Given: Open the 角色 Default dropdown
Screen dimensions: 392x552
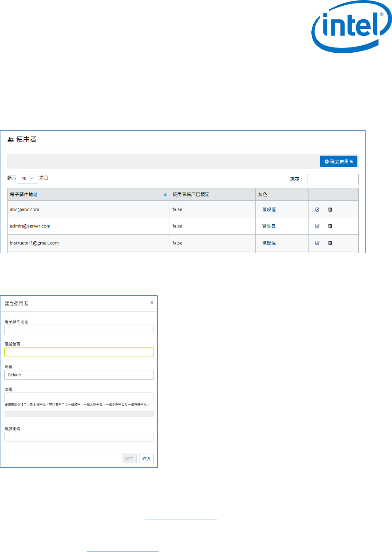Looking at the screenshot, I should [x=79, y=375].
